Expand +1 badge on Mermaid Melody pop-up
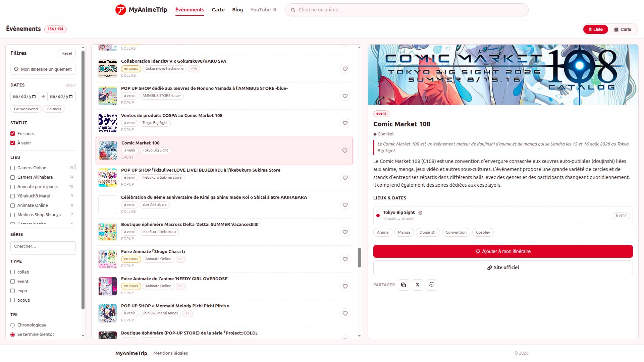This screenshot has height=362, width=644. click(x=187, y=313)
